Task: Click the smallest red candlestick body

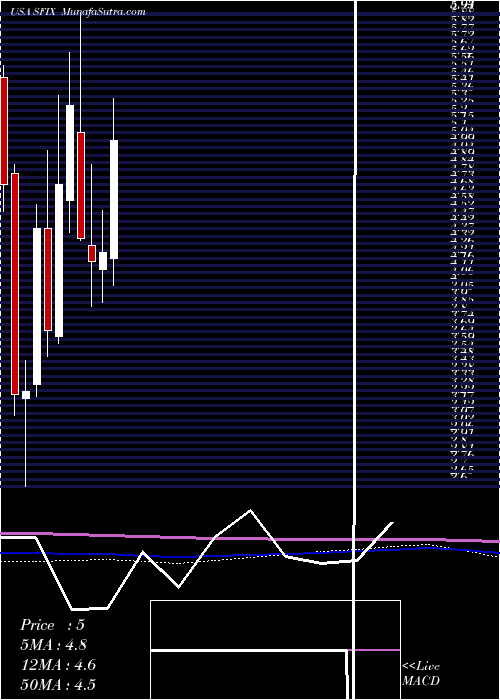Action: [x=92, y=253]
